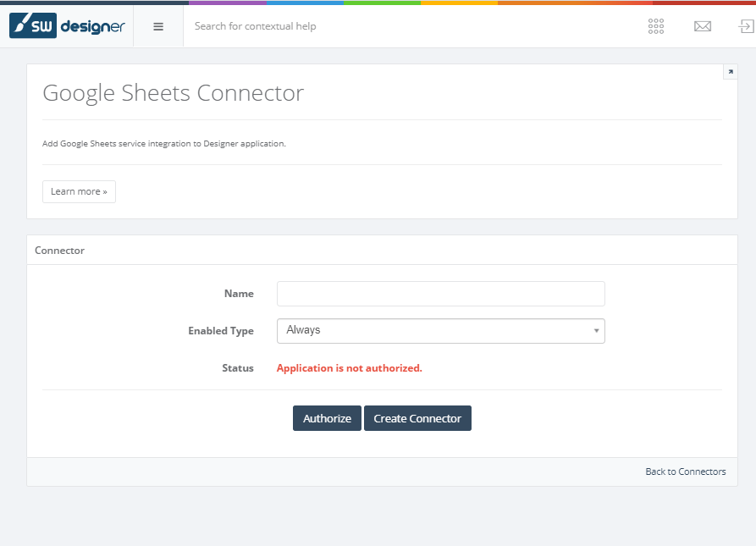Click the Create Connector button

coord(417,418)
